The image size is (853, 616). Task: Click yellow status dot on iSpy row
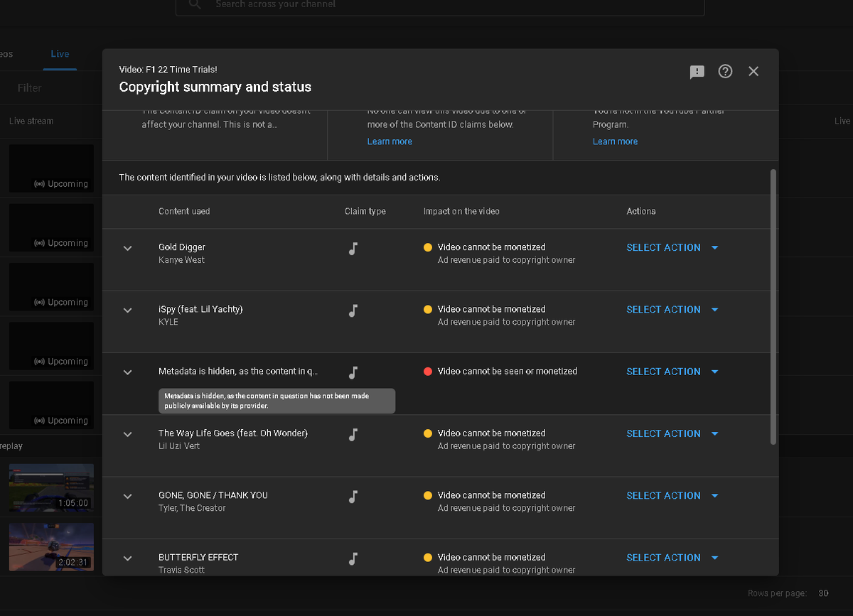428,310
